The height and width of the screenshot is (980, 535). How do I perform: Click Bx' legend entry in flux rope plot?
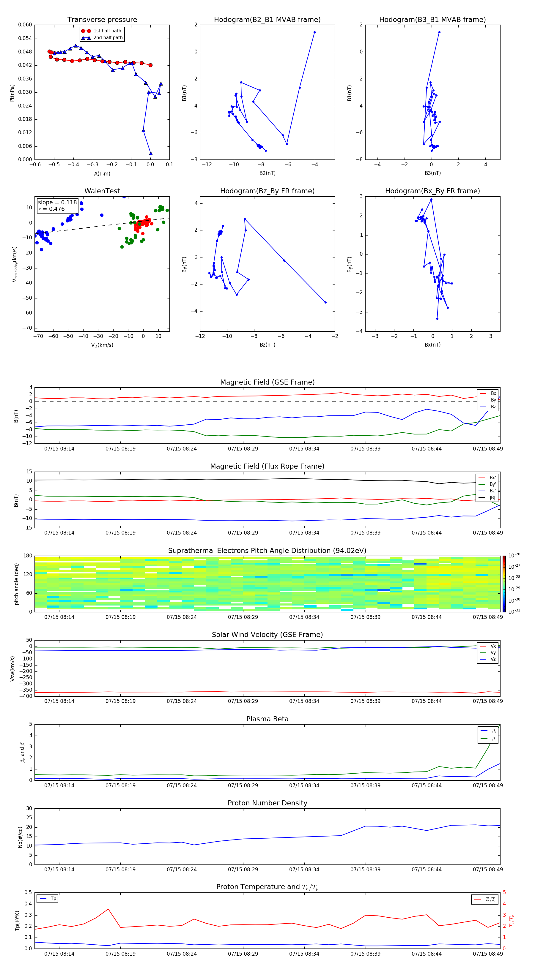[x=487, y=478]
